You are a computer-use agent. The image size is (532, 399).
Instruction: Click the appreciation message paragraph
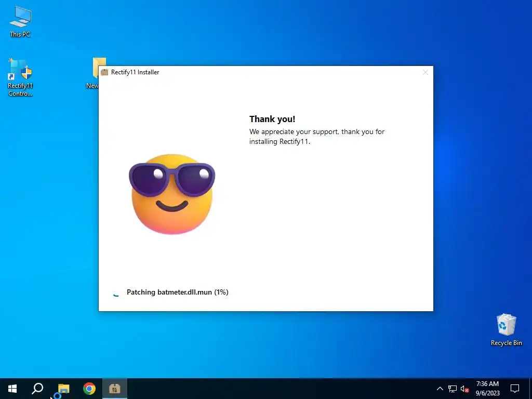coord(317,137)
